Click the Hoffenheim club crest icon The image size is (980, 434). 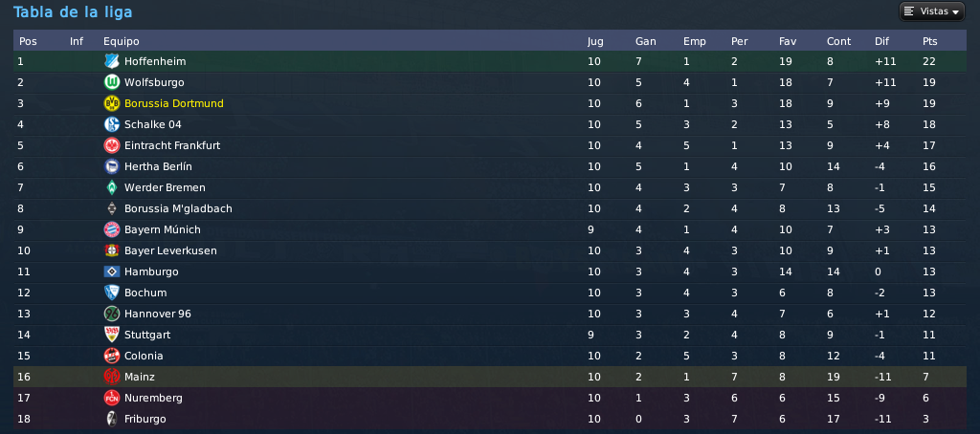coord(112,61)
